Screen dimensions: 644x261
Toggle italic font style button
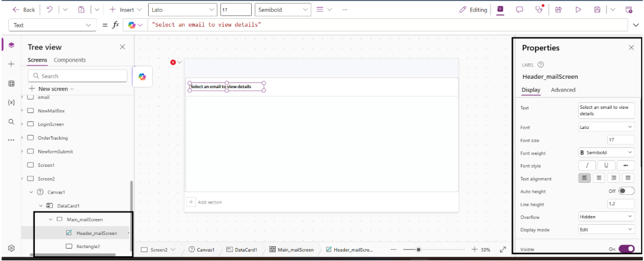pyautogui.click(x=587, y=166)
